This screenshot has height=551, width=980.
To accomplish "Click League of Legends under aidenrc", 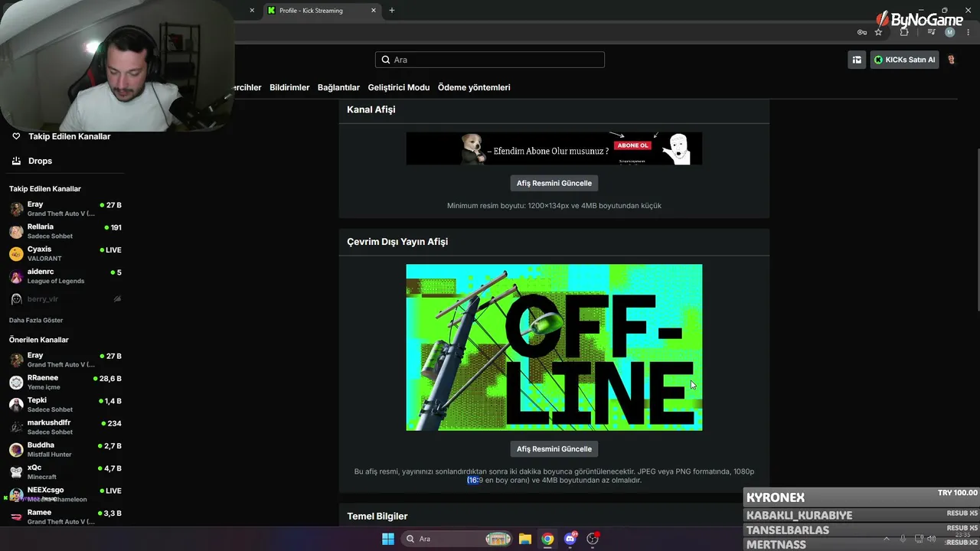I will (x=56, y=282).
